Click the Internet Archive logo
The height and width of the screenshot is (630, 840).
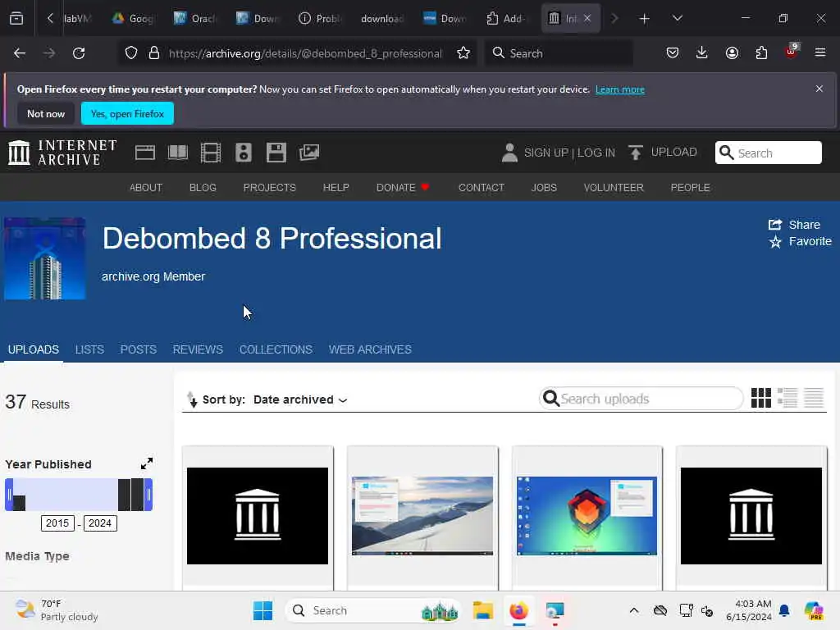[62, 153]
